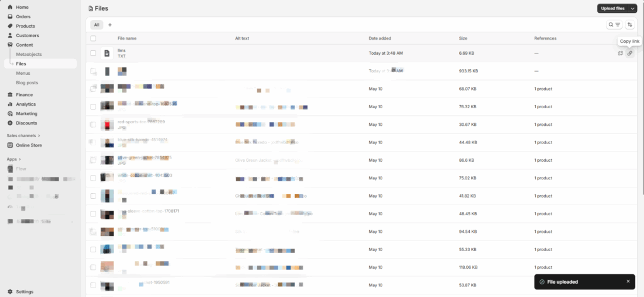Expand the Sales channels section
The height and width of the screenshot is (297, 644).
(x=23, y=135)
